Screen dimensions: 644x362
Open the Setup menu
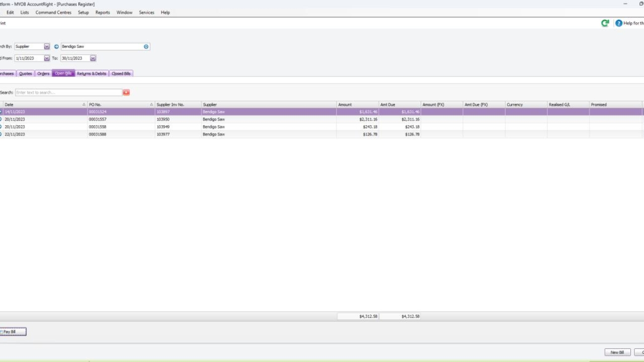point(84,13)
